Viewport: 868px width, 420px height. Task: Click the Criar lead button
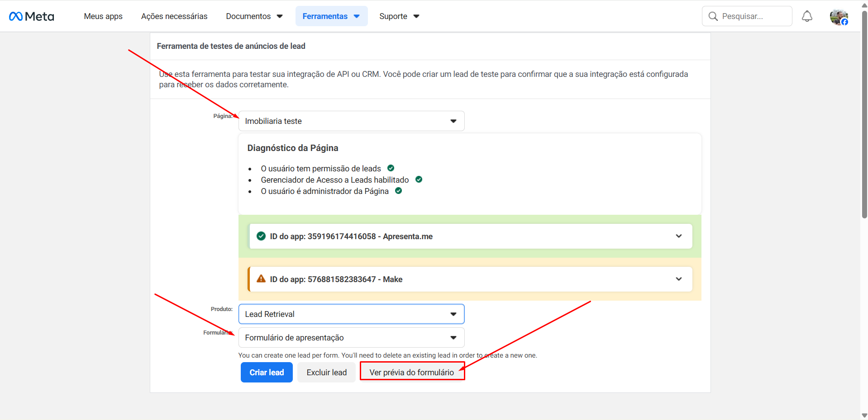[x=267, y=373]
